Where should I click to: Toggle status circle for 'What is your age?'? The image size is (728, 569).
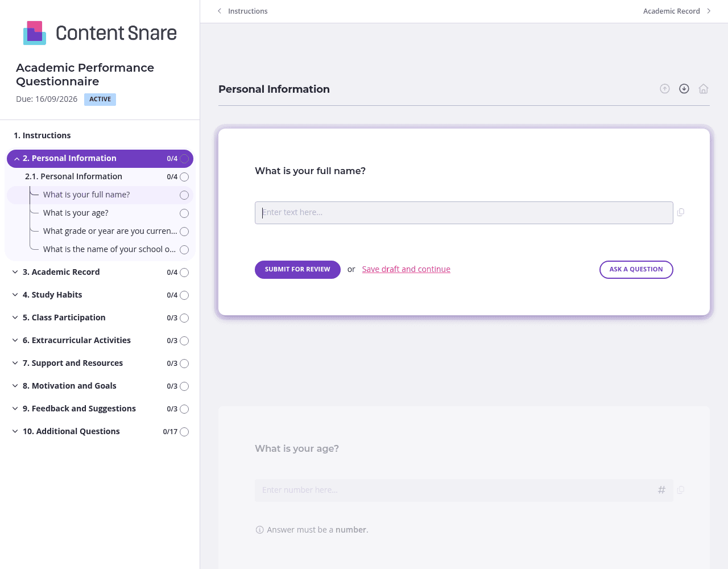[184, 213]
